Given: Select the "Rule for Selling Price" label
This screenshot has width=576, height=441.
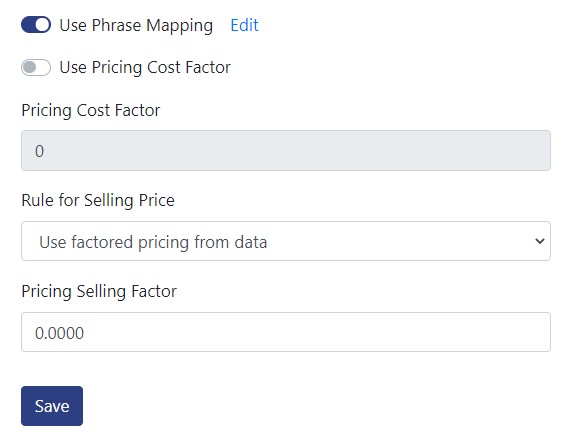Looking at the screenshot, I should pyautogui.click(x=98, y=201).
